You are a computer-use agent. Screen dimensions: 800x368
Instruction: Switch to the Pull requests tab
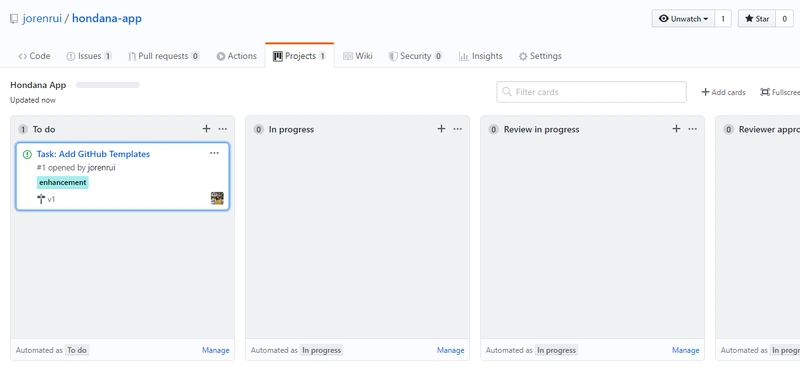click(x=164, y=56)
